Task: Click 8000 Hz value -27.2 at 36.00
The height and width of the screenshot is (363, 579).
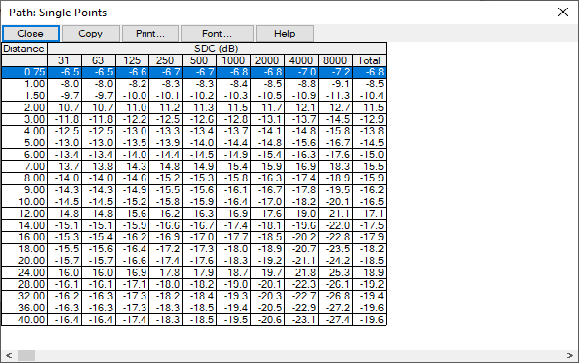Action: click(x=336, y=308)
